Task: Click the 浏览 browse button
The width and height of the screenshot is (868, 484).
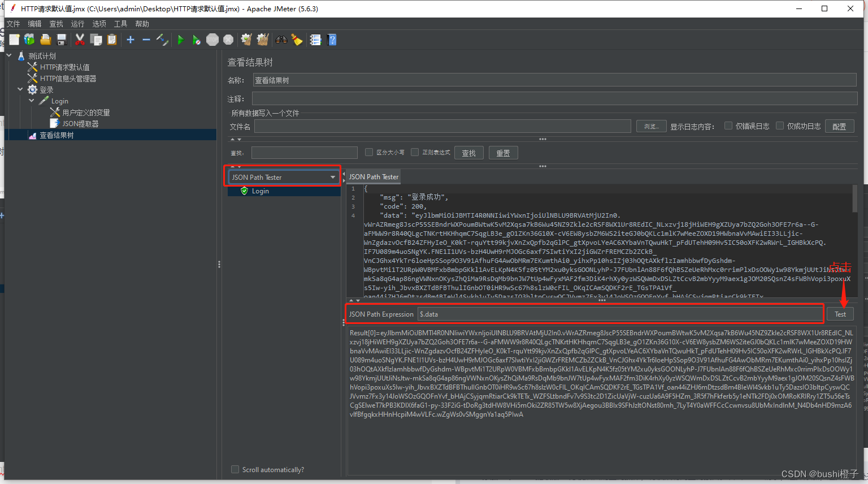Action: [x=651, y=127]
